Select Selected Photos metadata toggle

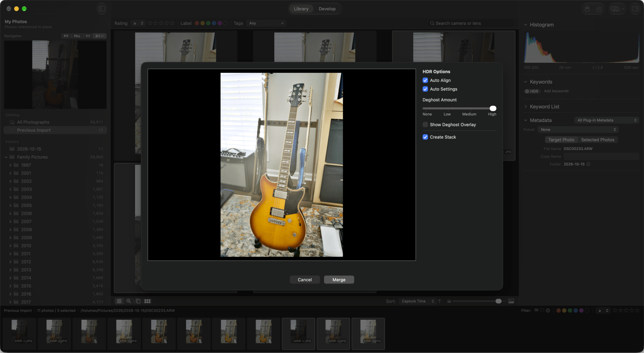(x=598, y=140)
